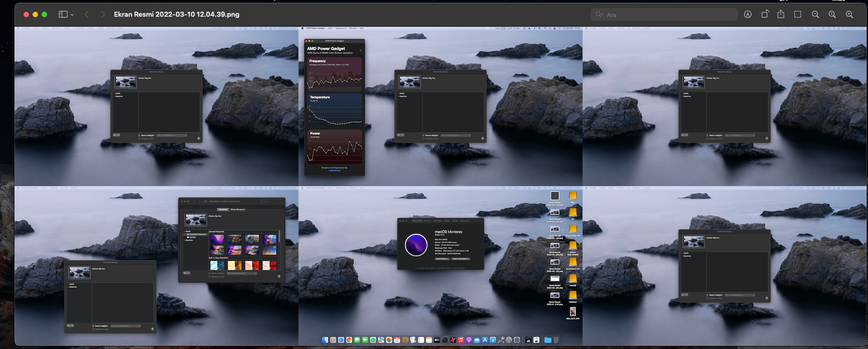Rotate the image left
Image resolution: width=868 pixels, height=349 pixels.
pos(764,14)
